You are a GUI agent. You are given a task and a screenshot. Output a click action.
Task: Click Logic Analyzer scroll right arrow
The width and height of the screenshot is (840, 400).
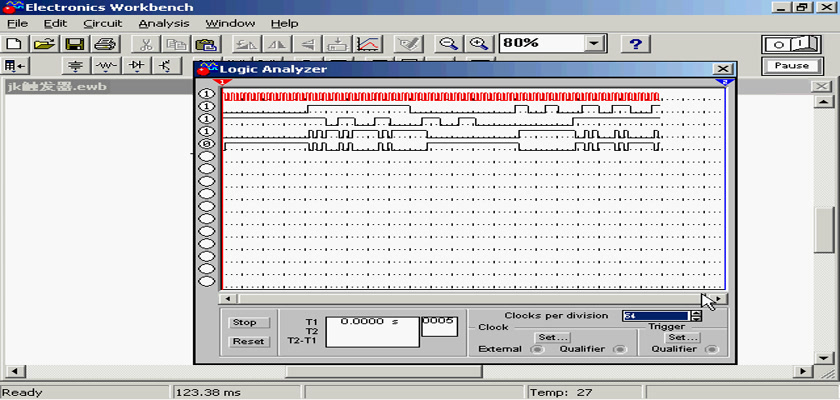[719, 299]
